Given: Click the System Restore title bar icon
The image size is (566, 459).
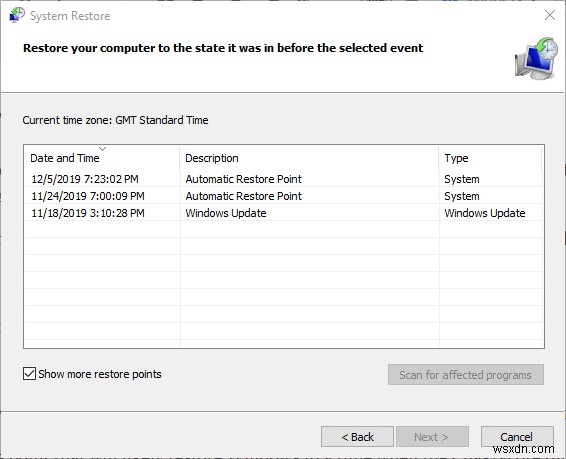Looking at the screenshot, I should click(x=17, y=15).
